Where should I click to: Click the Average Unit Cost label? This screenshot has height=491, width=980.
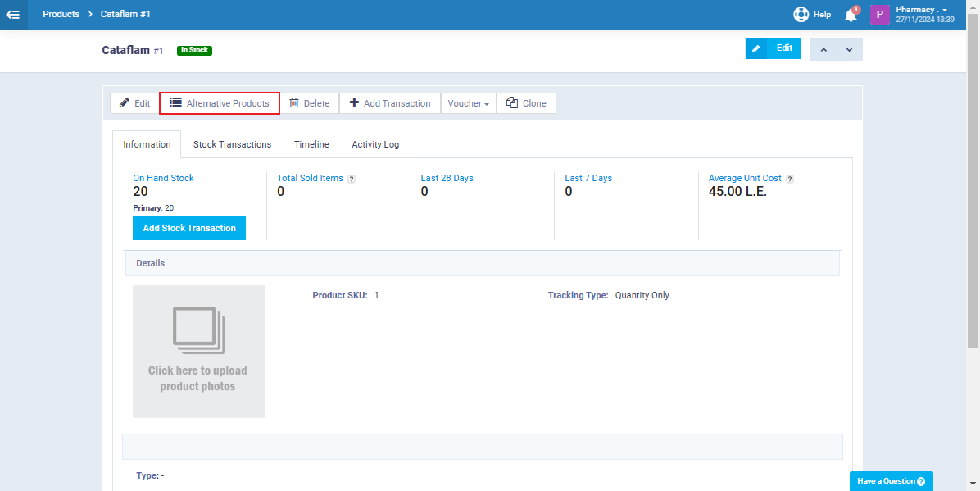click(x=745, y=178)
